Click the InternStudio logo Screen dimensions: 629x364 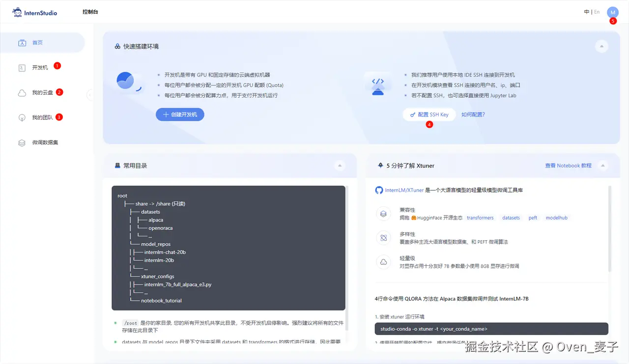[35, 12]
